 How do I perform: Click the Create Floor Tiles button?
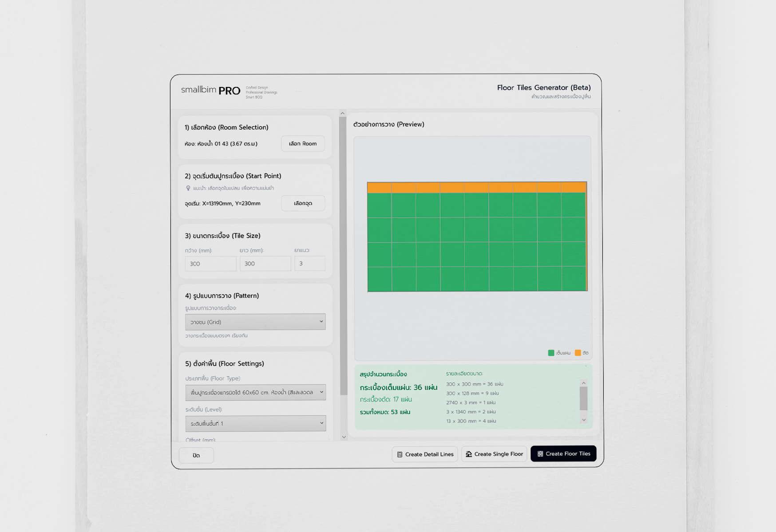(x=563, y=453)
